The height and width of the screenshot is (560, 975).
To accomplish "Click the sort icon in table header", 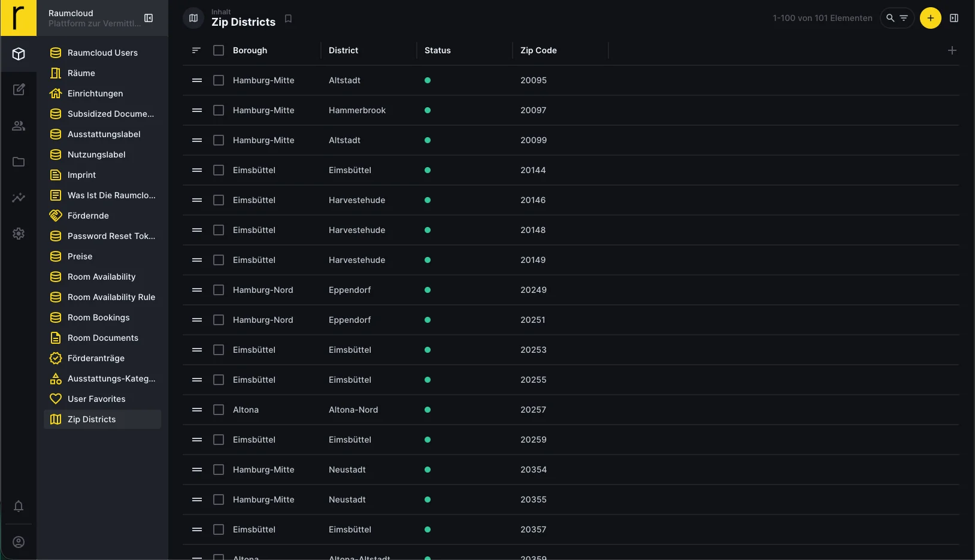I will [196, 50].
